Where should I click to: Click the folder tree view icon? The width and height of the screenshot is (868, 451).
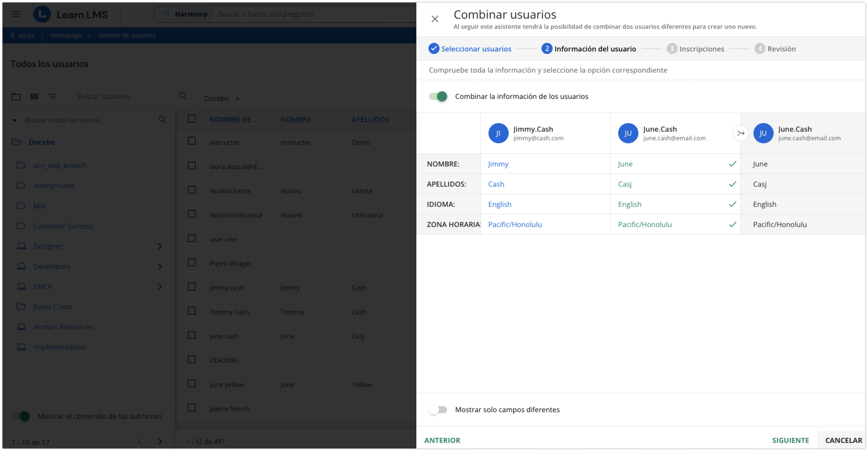(x=15, y=97)
